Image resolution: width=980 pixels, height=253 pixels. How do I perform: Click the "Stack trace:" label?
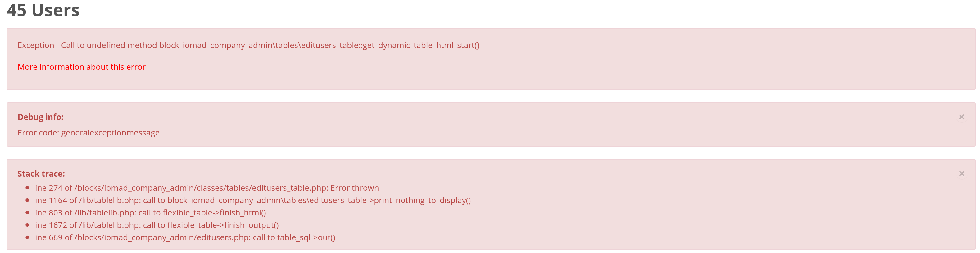point(41,173)
